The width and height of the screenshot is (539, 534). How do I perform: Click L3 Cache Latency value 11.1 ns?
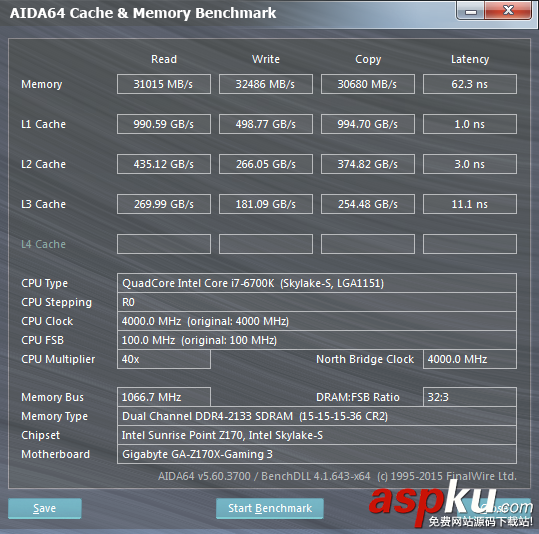(x=470, y=204)
